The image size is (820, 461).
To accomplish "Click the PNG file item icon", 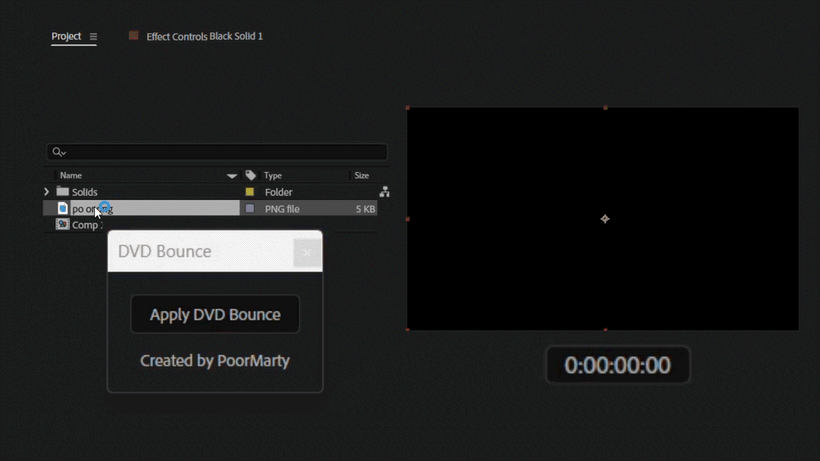I will (63, 208).
